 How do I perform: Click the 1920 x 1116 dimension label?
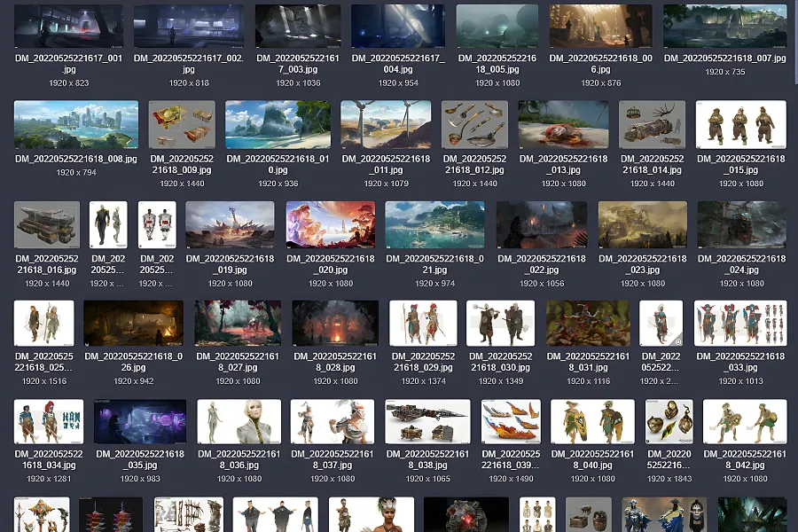tap(589, 381)
